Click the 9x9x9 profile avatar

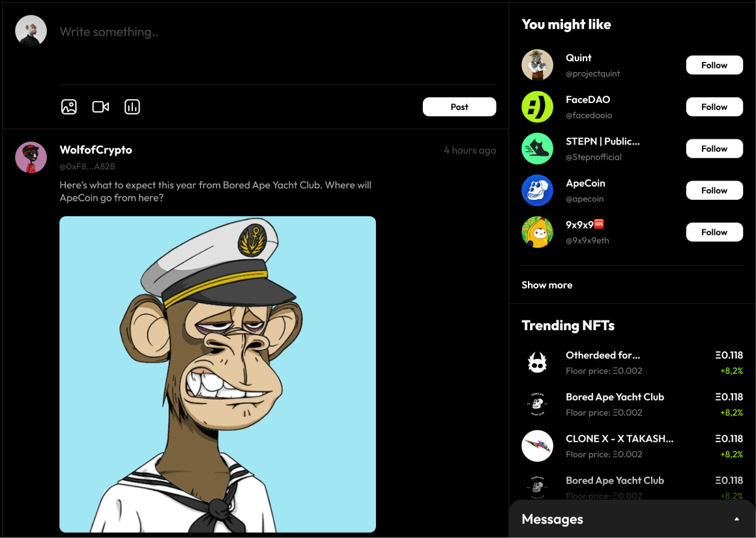tap(538, 232)
